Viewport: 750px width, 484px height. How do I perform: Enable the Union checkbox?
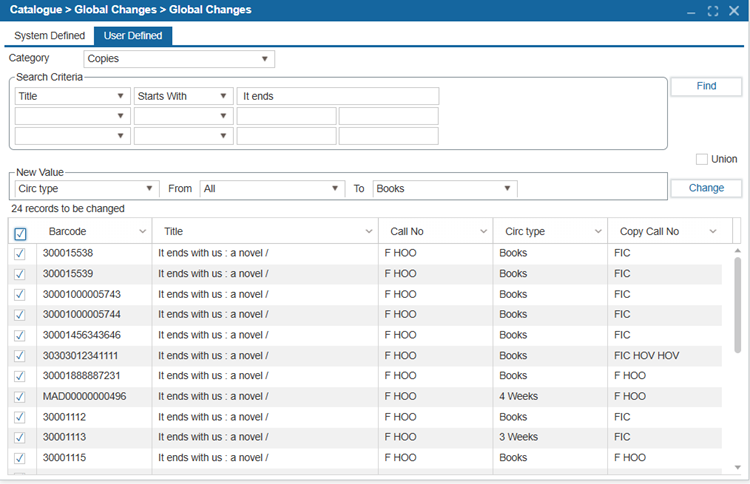702,159
